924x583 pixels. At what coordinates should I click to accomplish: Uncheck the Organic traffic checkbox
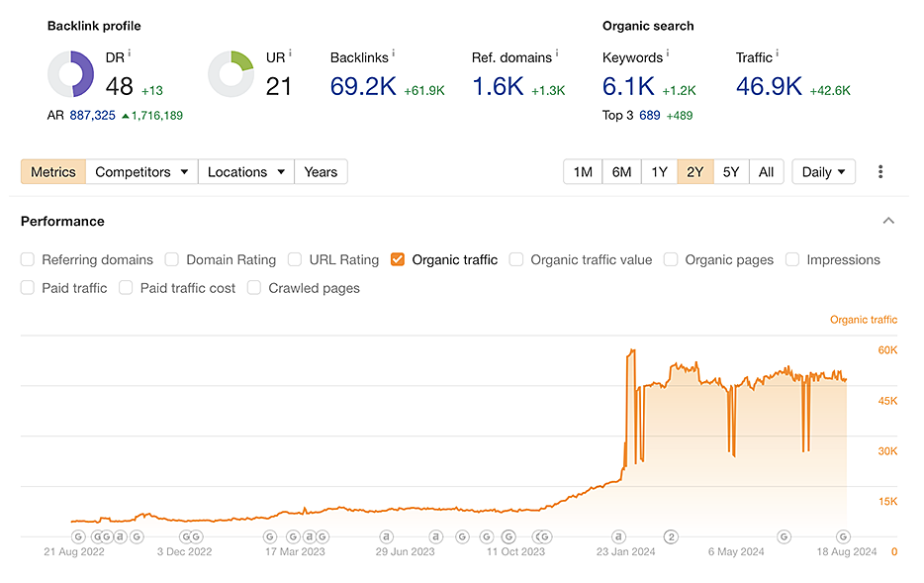(x=398, y=260)
